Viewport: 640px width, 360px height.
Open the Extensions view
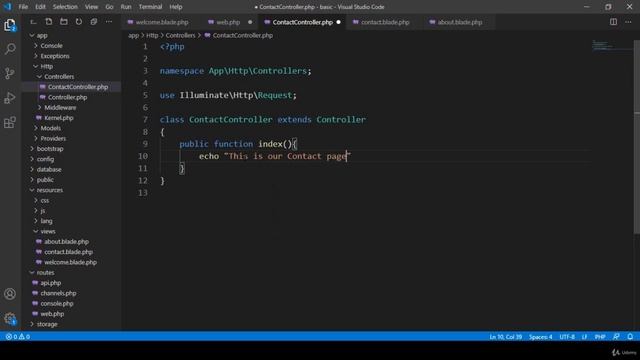[x=10, y=122]
